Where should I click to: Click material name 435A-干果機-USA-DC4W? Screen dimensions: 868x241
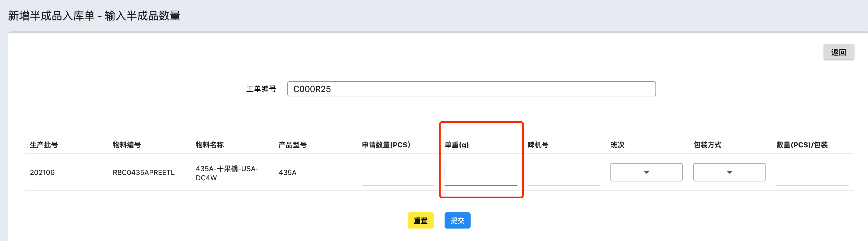[x=227, y=173]
